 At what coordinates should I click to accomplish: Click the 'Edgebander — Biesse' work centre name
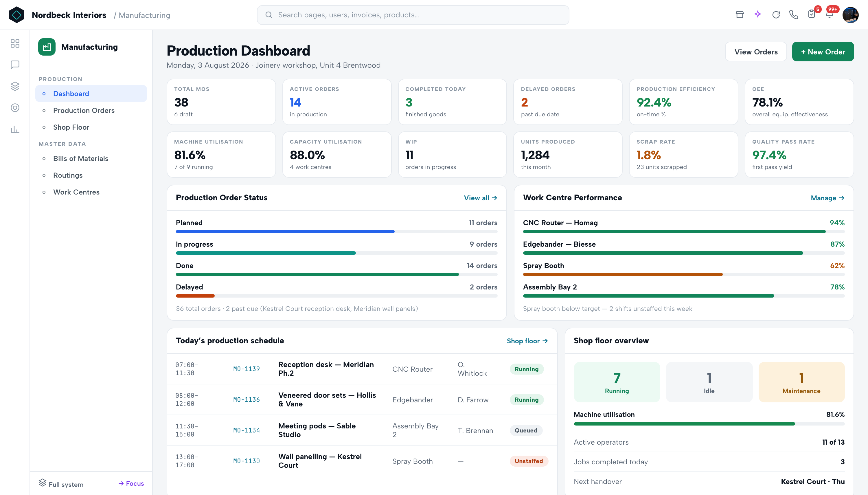pyautogui.click(x=559, y=244)
